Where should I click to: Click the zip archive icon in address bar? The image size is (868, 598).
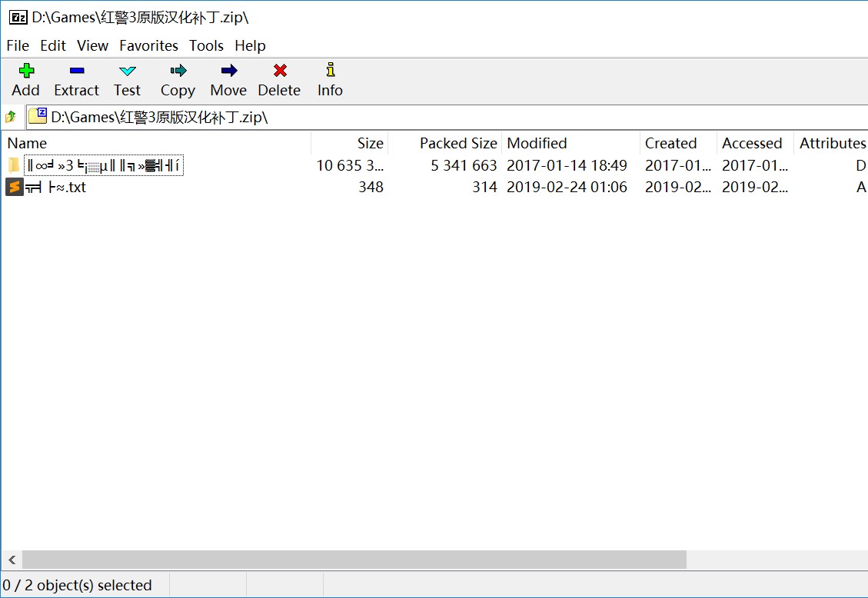coord(38,115)
